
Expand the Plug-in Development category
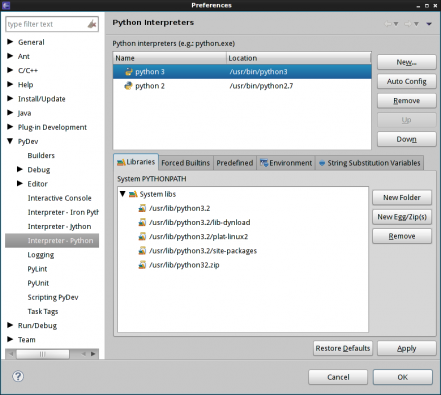(10, 127)
